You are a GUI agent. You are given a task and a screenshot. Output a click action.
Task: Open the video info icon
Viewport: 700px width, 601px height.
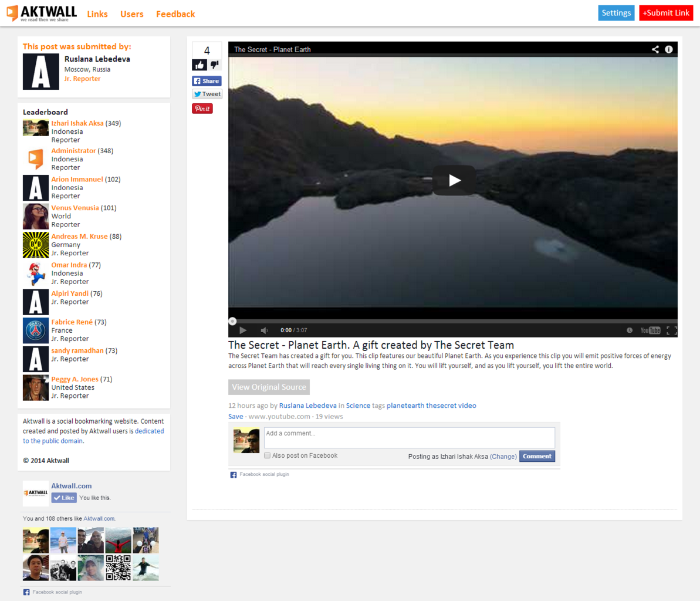coord(669,49)
